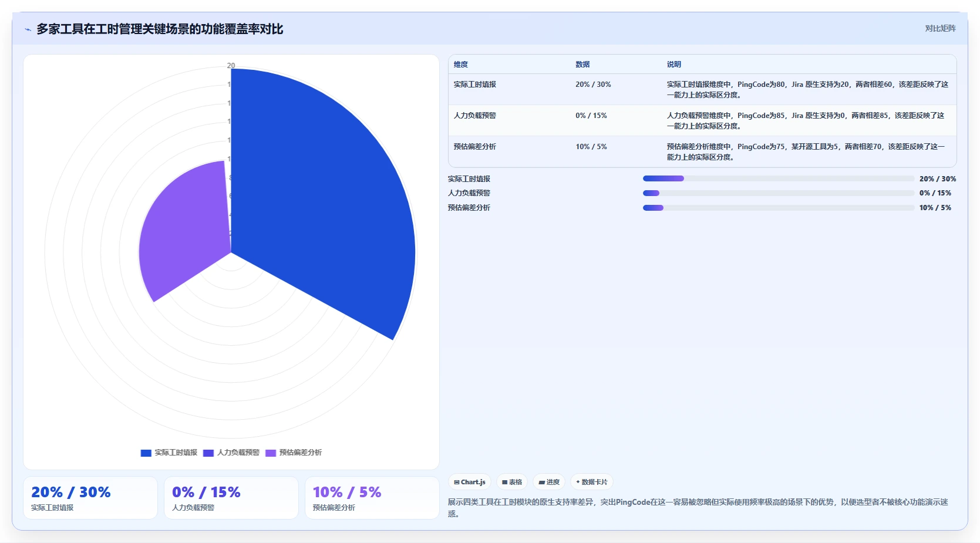980x543 pixels.
Task: Click the 维度 column header
Action: 461,65
